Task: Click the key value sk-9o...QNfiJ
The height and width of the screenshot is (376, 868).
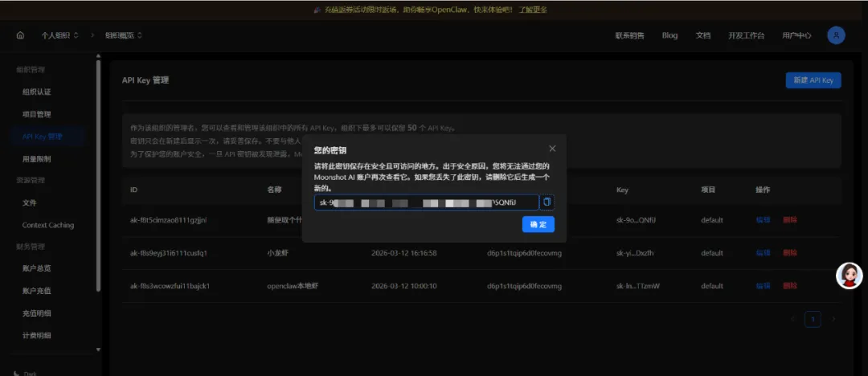Action: click(x=636, y=220)
